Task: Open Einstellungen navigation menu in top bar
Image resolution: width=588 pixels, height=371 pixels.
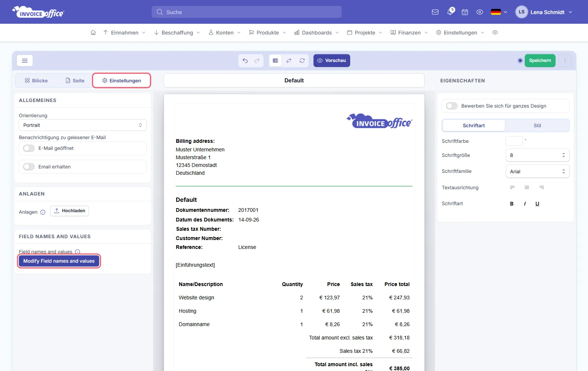Action: pyautogui.click(x=460, y=33)
